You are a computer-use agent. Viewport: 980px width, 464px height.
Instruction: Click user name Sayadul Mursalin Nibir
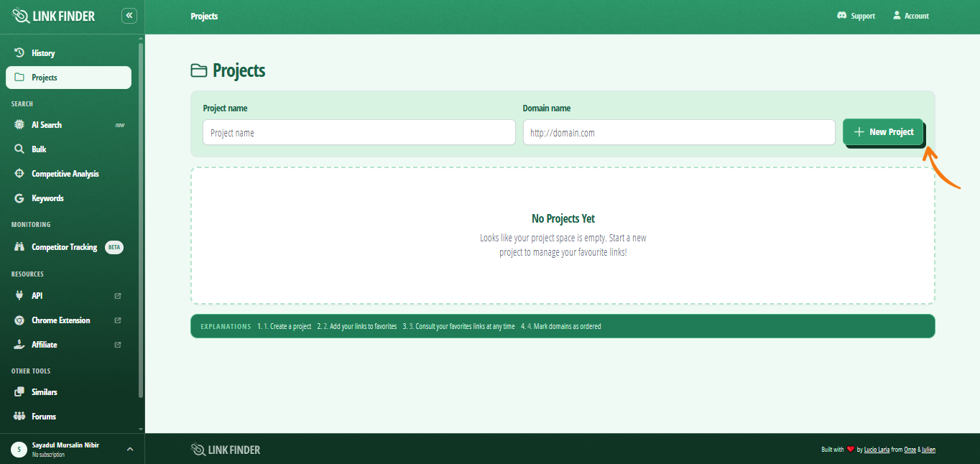pyautogui.click(x=65, y=445)
